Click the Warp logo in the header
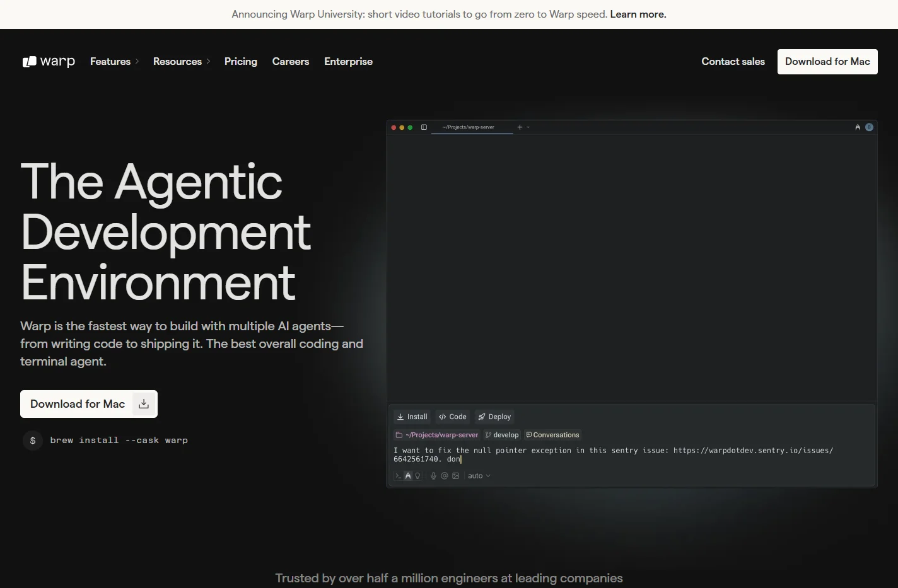 click(49, 61)
